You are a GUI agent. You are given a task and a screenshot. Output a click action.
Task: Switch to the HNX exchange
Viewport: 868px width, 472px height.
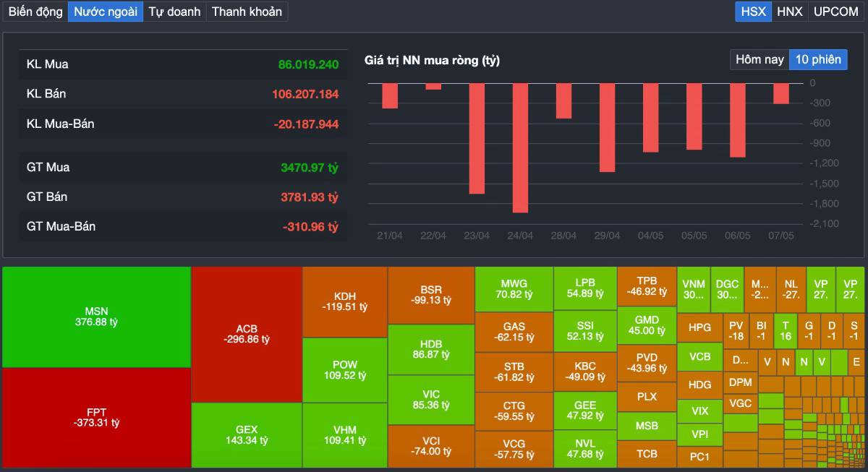point(789,12)
